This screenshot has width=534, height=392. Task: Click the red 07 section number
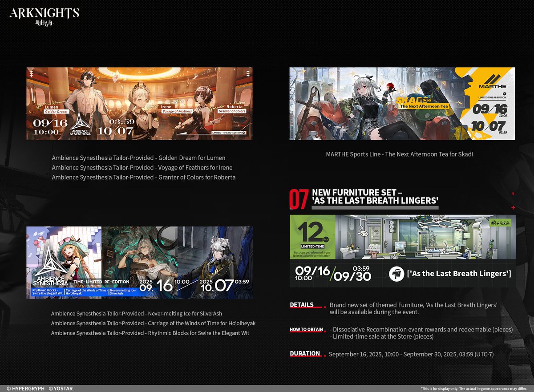click(299, 200)
